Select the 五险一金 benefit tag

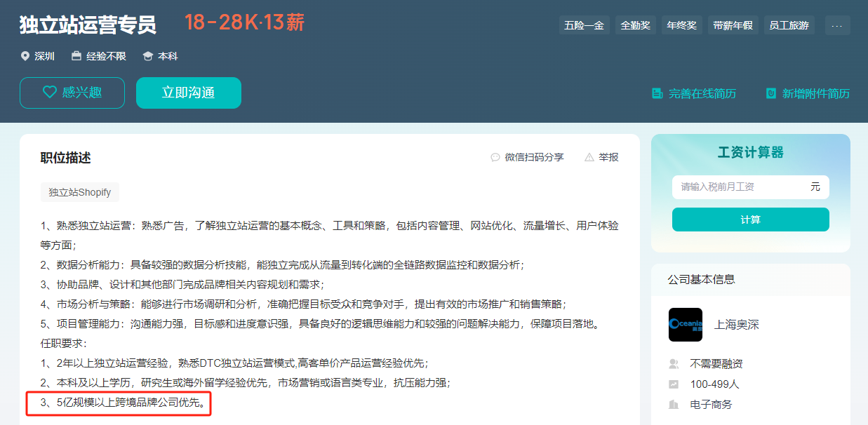(x=584, y=25)
